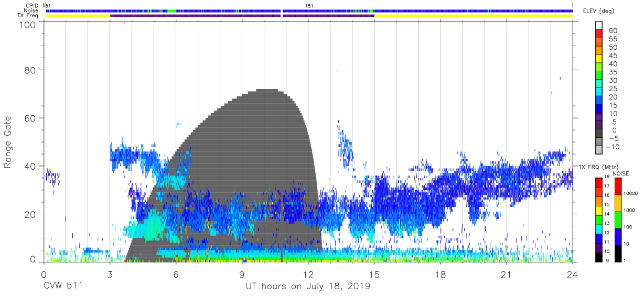Screen dimensions: 644x297
Task: Click the purple TX Freq bar segment near 9 UT
Action: (x=196, y=16)
